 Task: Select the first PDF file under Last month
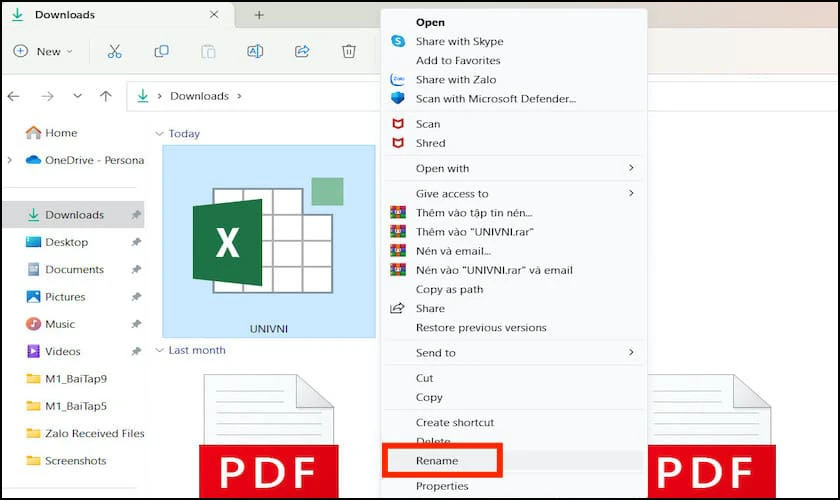click(x=269, y=436)
